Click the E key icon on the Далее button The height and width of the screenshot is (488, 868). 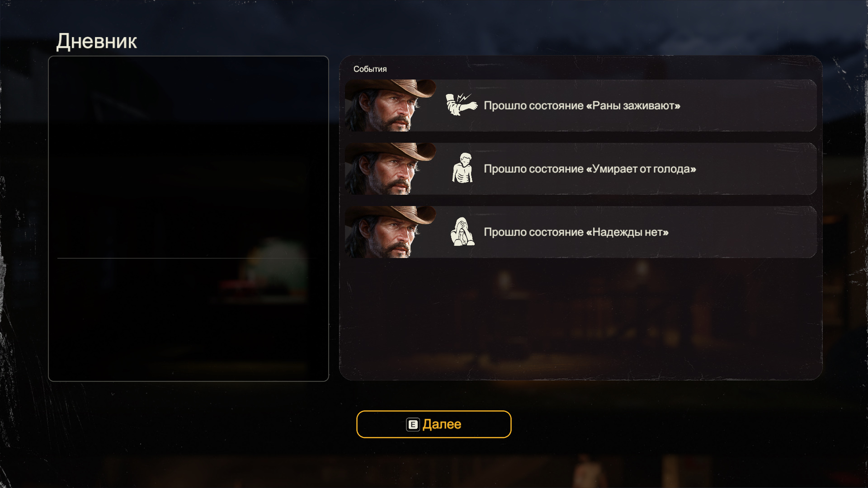click(413, 425)
